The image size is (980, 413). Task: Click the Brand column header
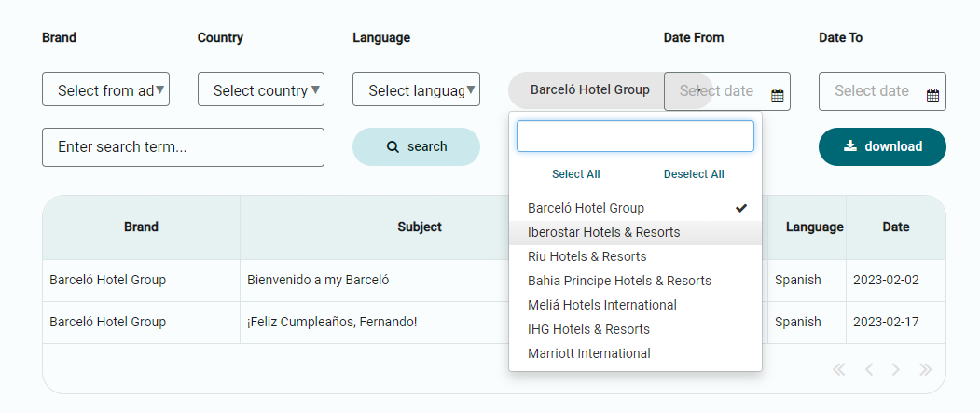pyautogui.click(x=141, y=227)
